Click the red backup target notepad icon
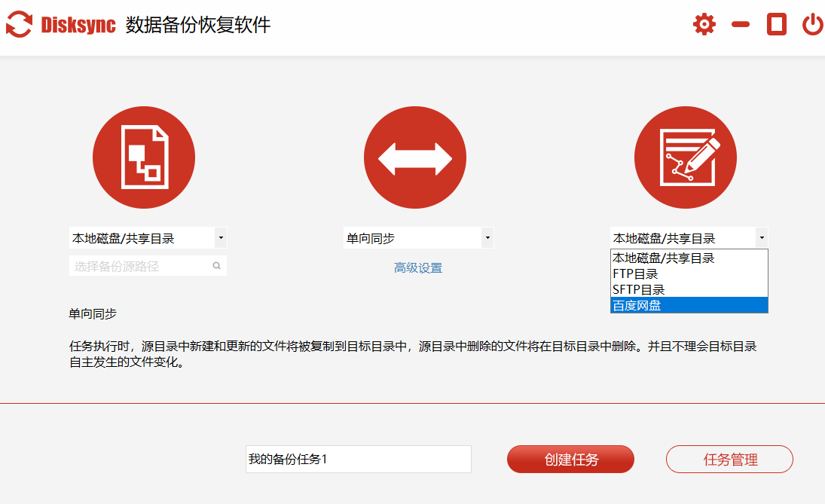 click(x=686, y=157)
